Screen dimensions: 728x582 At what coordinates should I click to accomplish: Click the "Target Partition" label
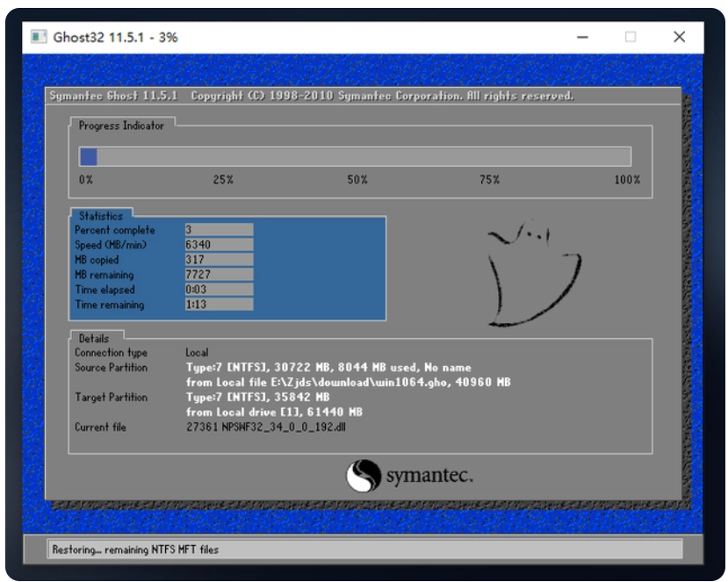pos(111,398)
